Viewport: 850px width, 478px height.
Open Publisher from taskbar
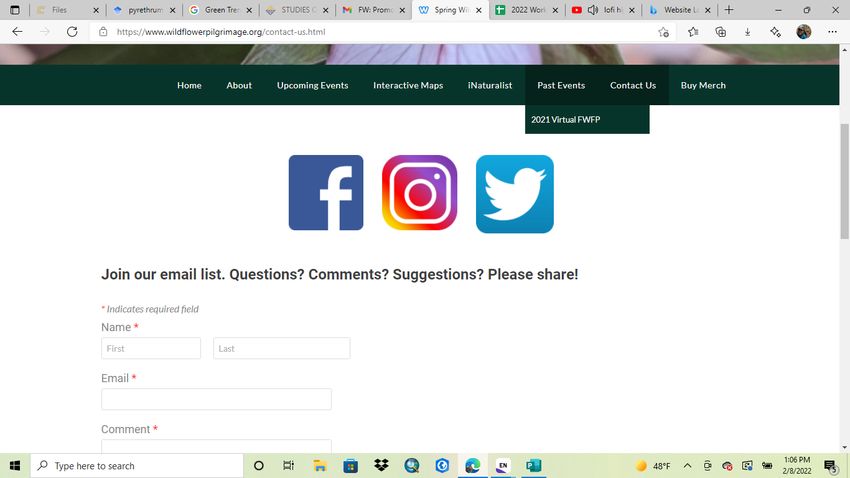coord(533,466)
